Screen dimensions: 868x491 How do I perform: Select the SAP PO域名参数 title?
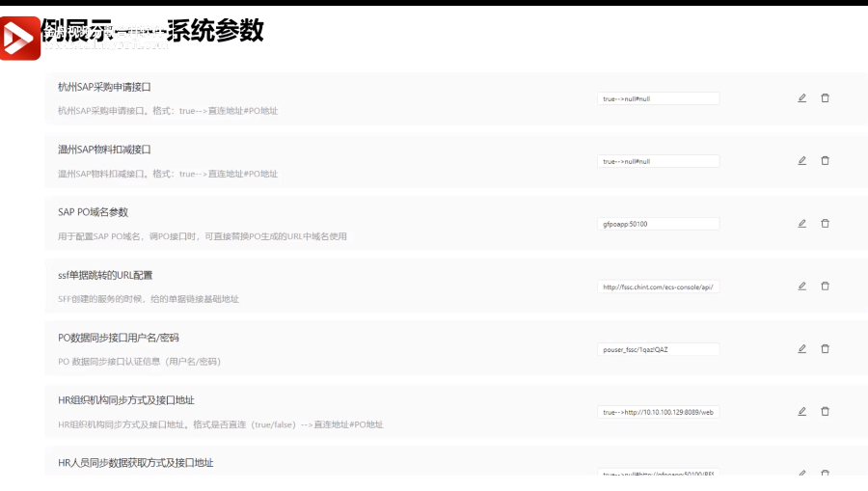[93, 212]
